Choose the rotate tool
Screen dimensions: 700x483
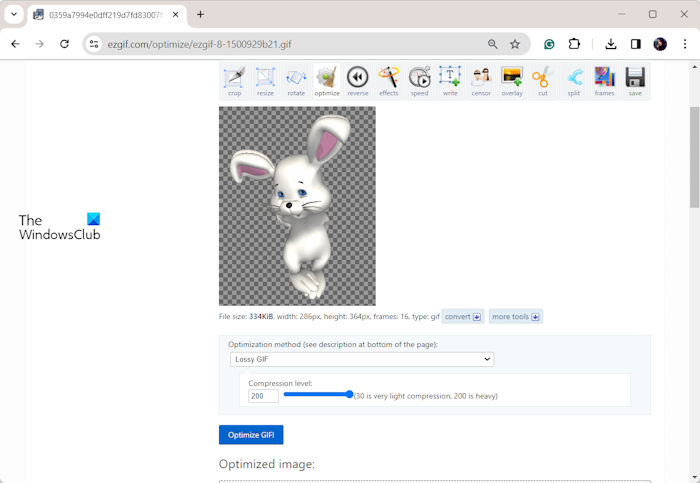click(296, 81)
